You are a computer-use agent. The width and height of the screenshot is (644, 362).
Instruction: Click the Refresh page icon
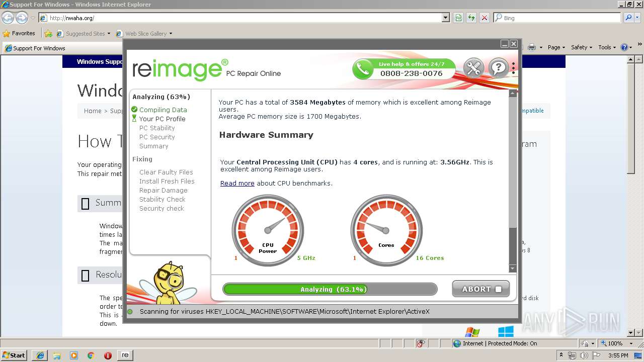click(x=471, y=18)
